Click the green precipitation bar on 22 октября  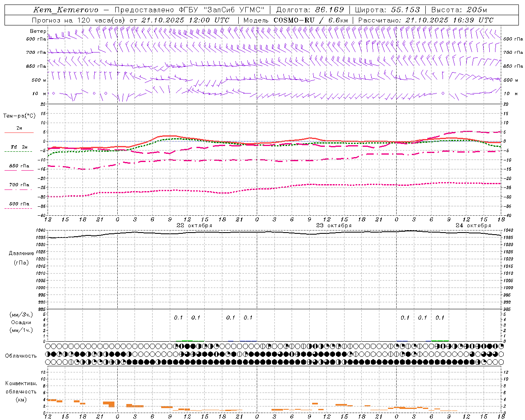pos(187,340)
